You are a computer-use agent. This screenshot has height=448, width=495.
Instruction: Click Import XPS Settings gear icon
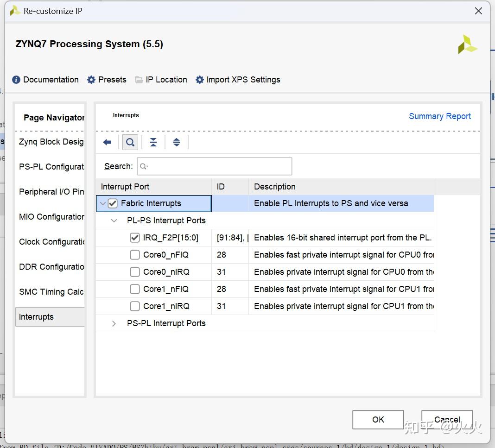200,80
